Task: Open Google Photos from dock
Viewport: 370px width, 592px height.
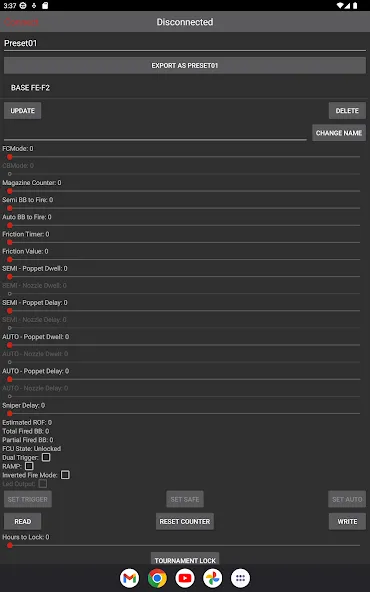Action: pos(213,578)
